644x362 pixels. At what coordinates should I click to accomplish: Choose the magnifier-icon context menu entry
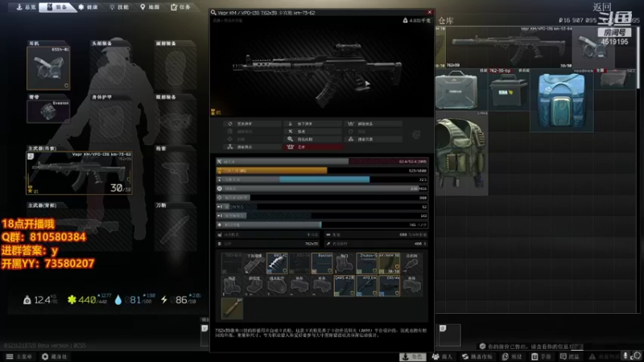[312, 139]
